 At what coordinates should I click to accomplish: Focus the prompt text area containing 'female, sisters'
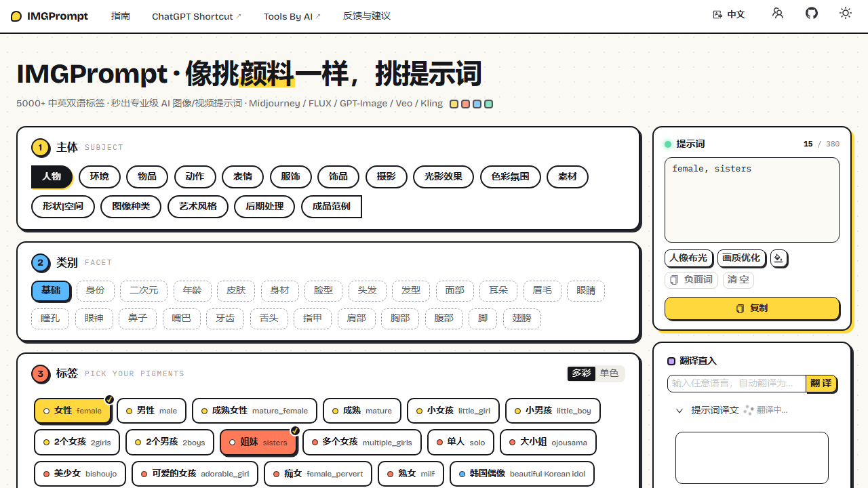coord(752,200)
